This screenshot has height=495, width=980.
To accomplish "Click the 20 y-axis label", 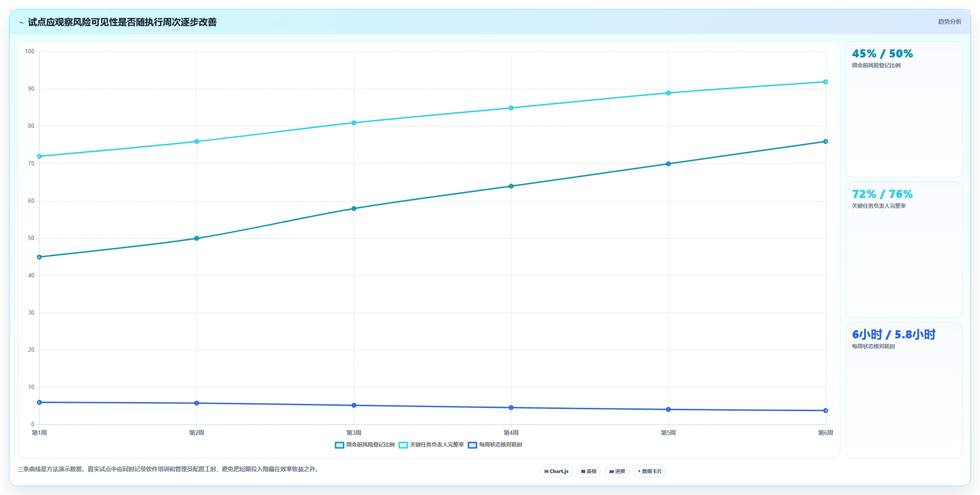I will coord(31,350).
